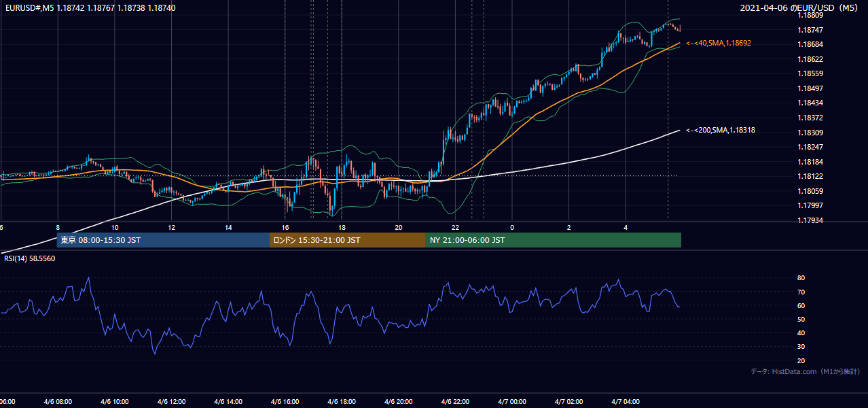The width and height of the screenshot is (868, 408).
Task: Click the 4/6 18:00 date label
Action: [x=342, y=402]
